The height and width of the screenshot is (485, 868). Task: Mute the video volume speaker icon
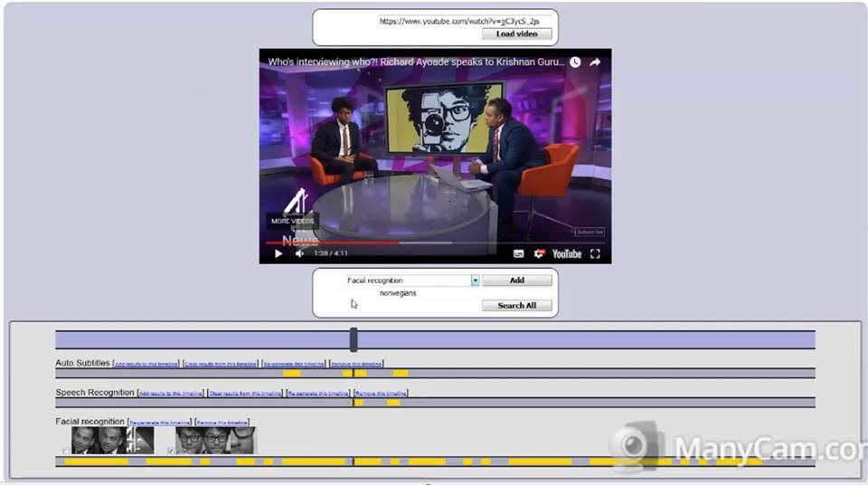299,254
